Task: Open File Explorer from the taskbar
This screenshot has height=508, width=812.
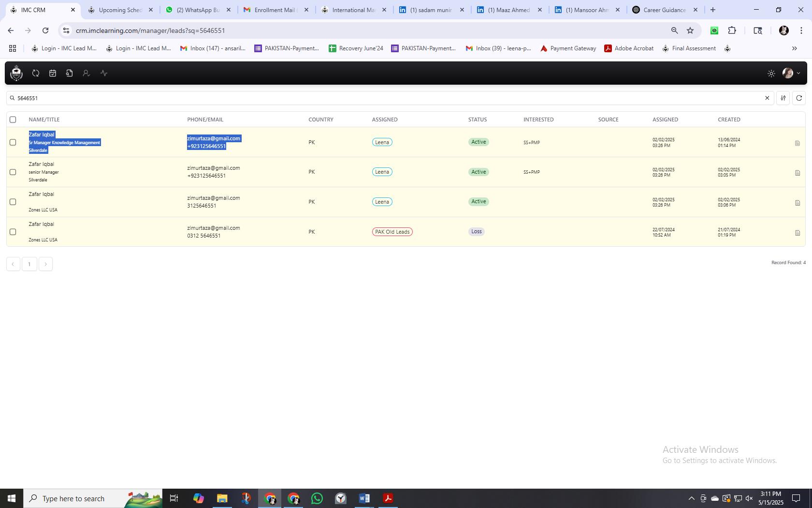Action: pyautogui.click(x=222, y=498)
